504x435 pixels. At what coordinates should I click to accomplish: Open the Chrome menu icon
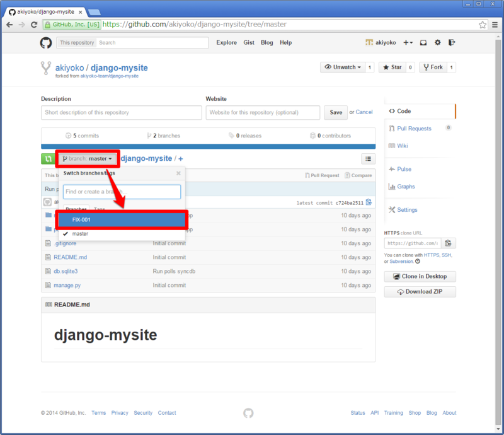(x=495, y=25)
